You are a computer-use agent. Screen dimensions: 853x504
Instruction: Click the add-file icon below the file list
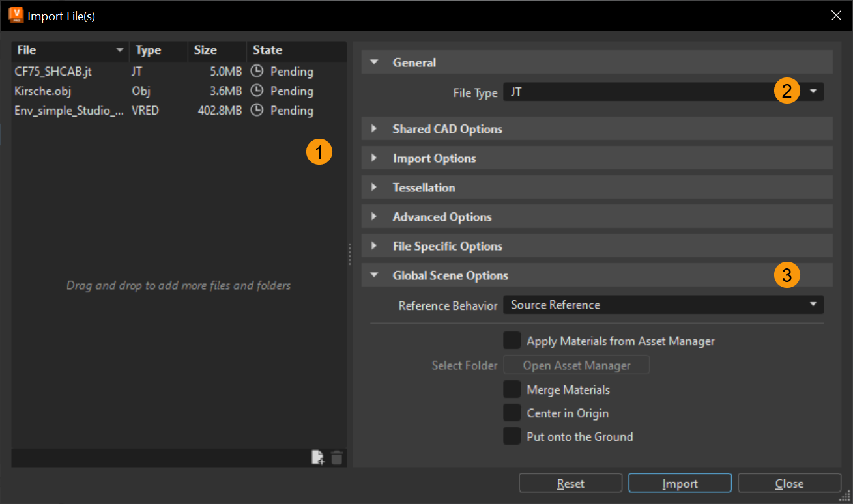coord(317,457)
